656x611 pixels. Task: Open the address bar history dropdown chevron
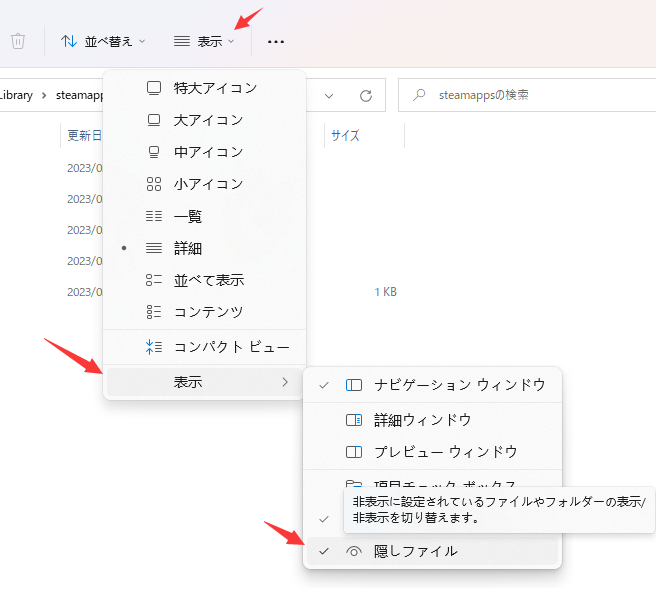329,96
